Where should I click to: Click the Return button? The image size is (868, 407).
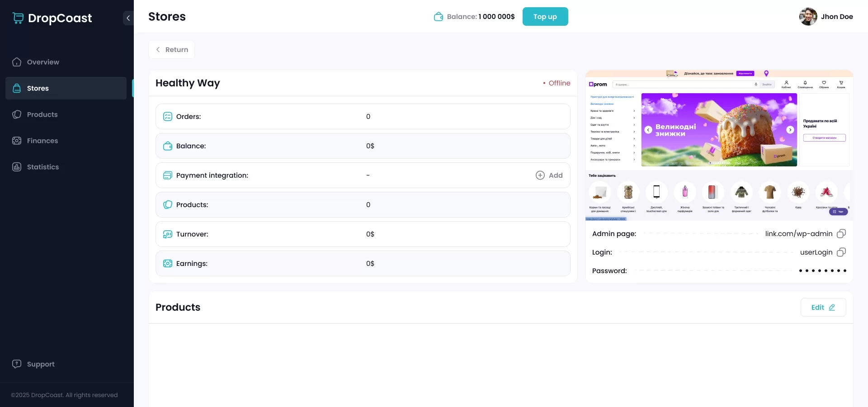click(172, 50)
